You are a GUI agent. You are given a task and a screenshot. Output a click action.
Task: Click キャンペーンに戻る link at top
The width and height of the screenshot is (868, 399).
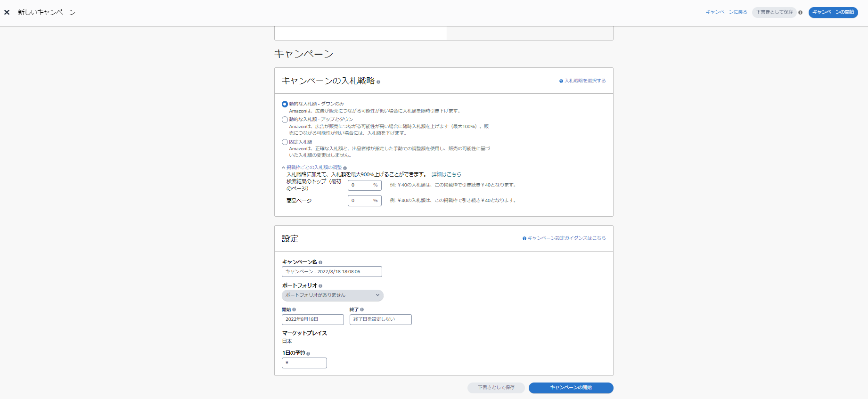click(726, 12)
